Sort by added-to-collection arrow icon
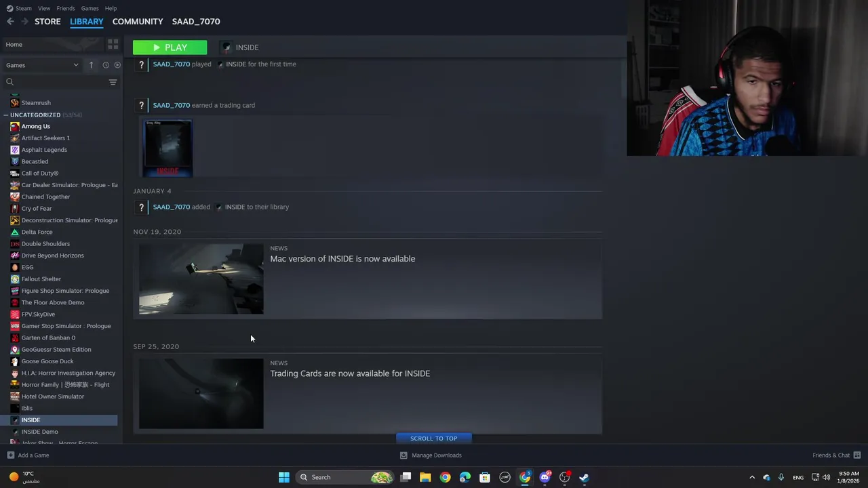 [91, 65]
